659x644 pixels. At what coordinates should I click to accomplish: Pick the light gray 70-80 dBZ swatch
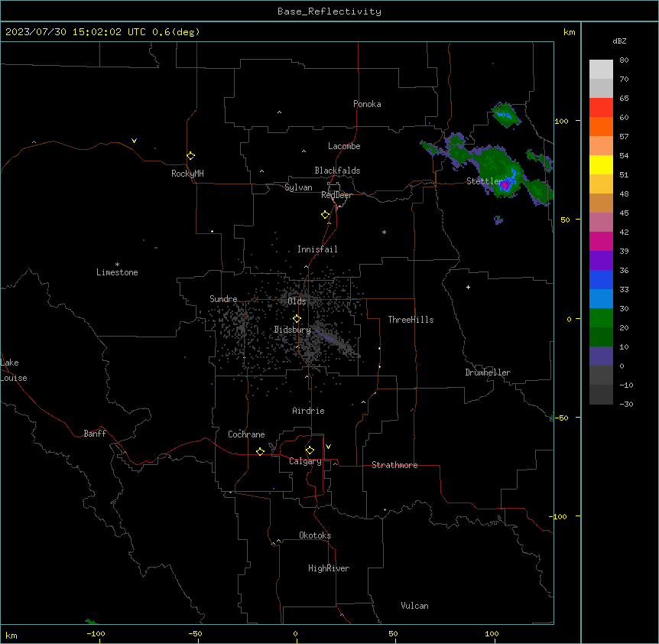601,70
